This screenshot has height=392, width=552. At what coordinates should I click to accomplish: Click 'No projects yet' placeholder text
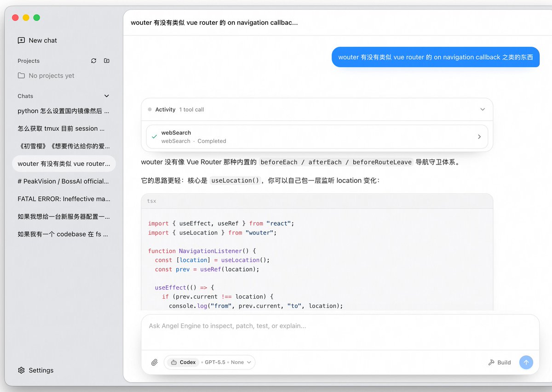click(x=52, y=75)
